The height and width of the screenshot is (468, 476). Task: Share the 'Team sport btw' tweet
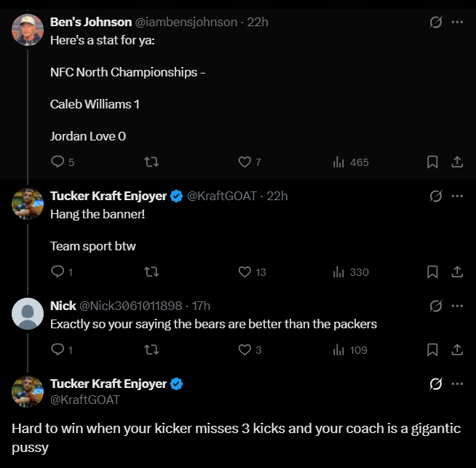coord(457,272)
